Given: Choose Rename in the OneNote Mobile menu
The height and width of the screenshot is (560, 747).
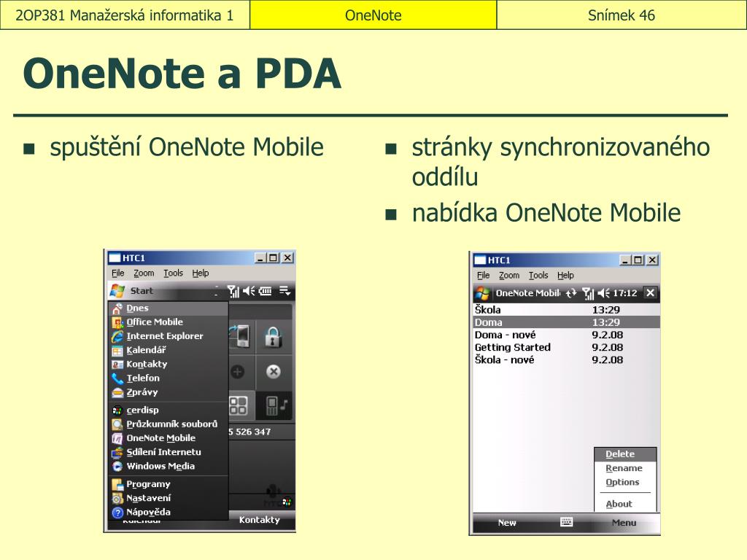Looking at the screenshot, I should point(625,468).
